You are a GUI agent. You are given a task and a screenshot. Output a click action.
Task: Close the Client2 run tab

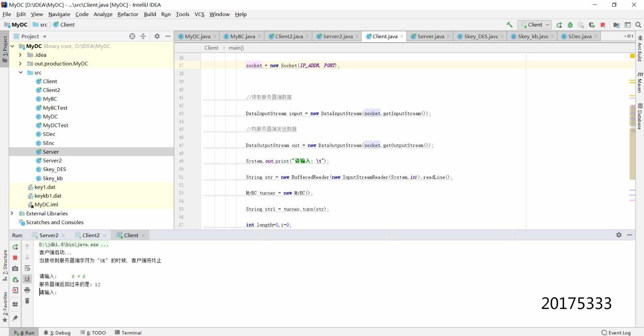click(104, 235)
